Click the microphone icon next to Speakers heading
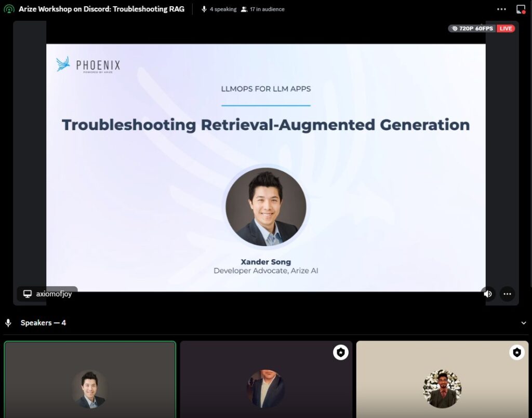 tap(7, 322)
